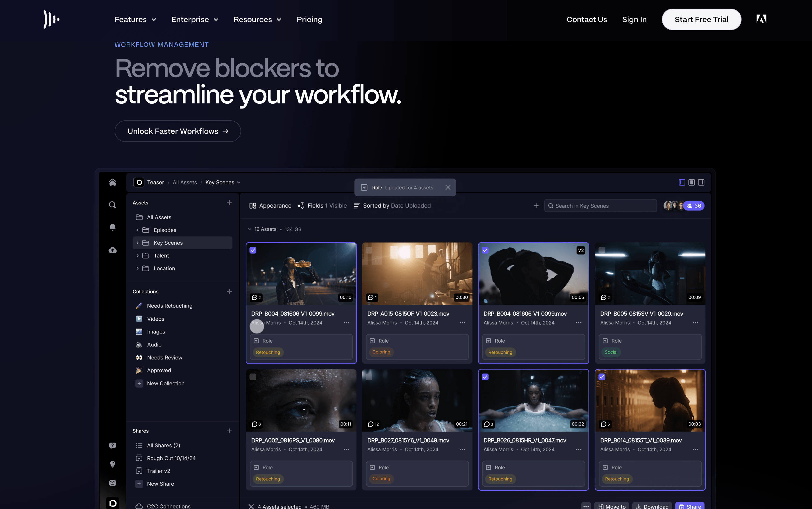Click the Social role tag
Image resolution: width=812 pixels, height=509 pixels.
pos(611,352)
